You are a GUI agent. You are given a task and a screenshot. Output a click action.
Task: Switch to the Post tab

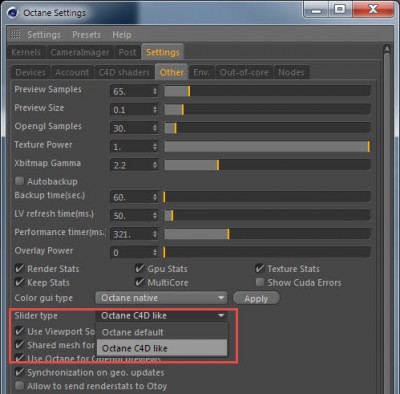pos(127,52)
